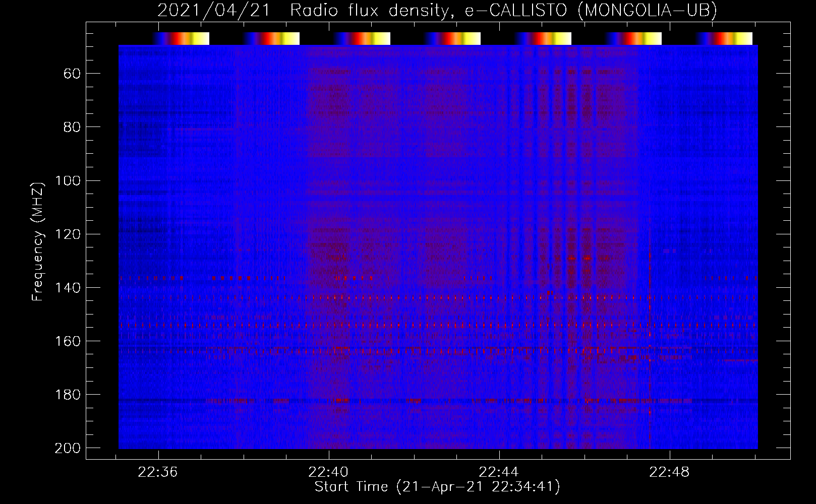The width and height of the screenshot is (816, 504).
Task: Click the 60 frequency tick label
Action: coord(72,74)
